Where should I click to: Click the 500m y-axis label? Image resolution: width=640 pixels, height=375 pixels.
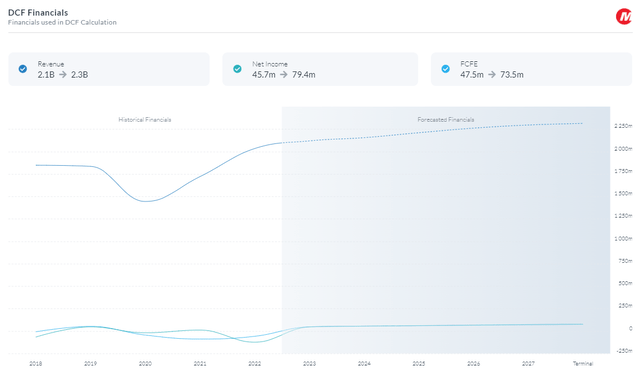tap(626, 283)
